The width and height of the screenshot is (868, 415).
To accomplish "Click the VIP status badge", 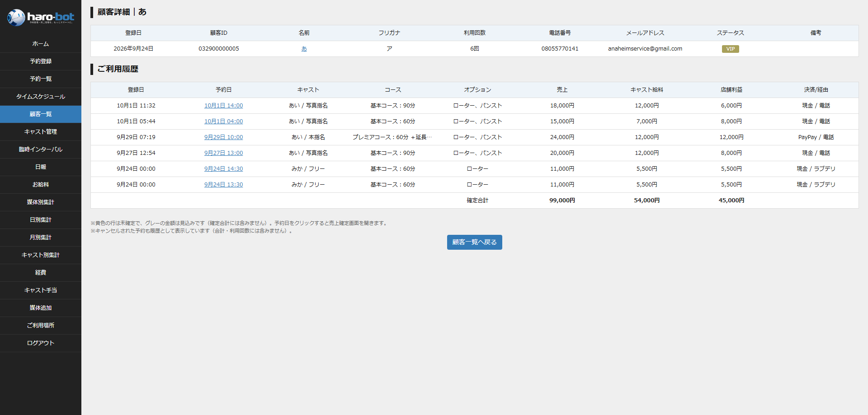I will 730,49.
